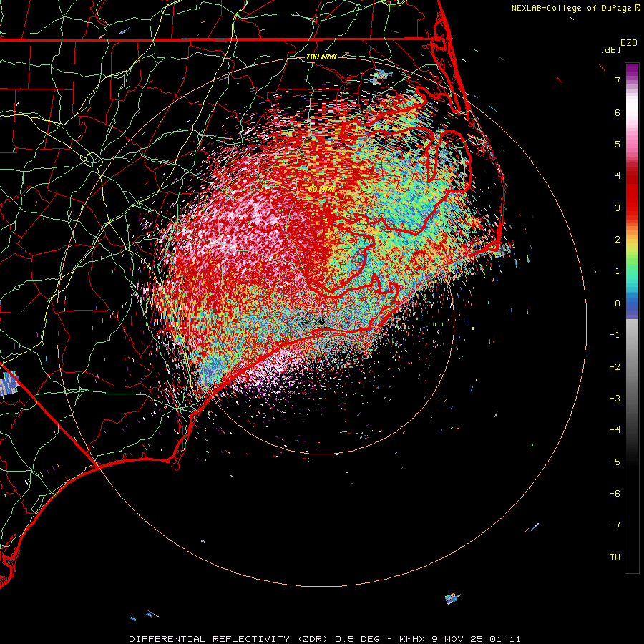The height and width of the screenshot is (644, 644).
Task: Select the 3 value on the scale
Action: [x=618, y=208]
